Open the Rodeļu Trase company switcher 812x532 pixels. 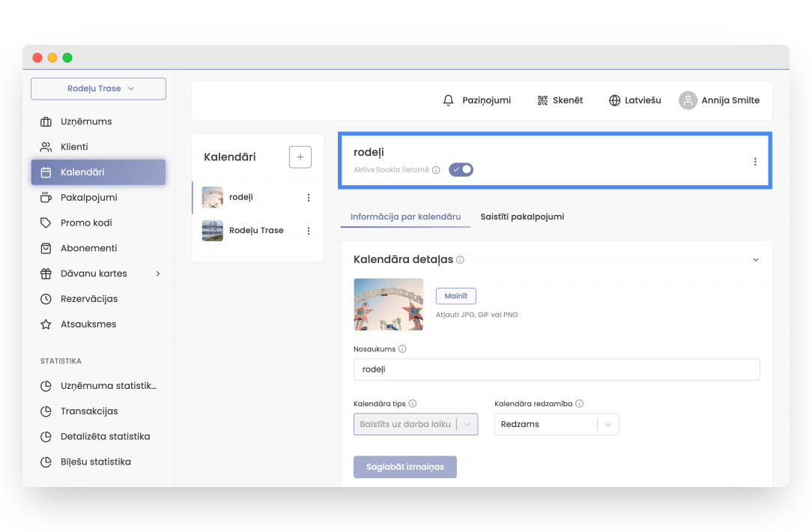tap(98, 88)
